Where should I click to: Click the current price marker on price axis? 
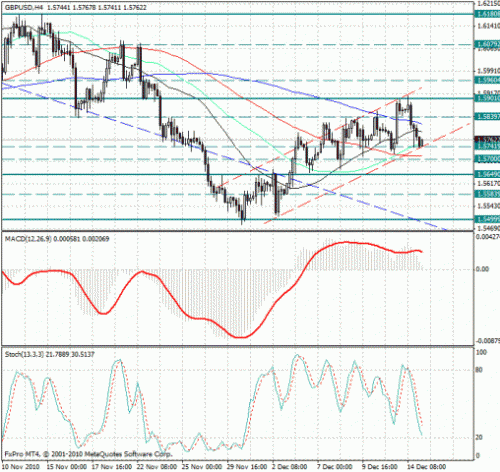487,139
